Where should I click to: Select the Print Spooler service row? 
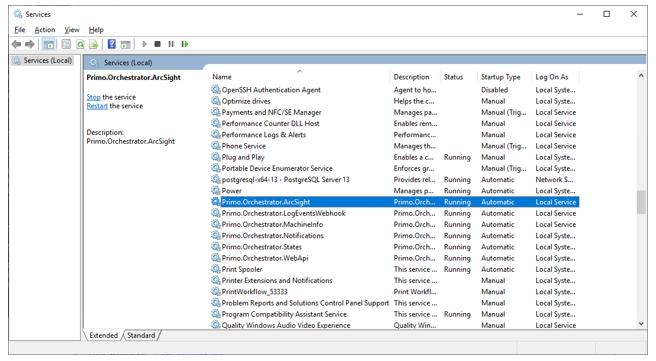395,269
